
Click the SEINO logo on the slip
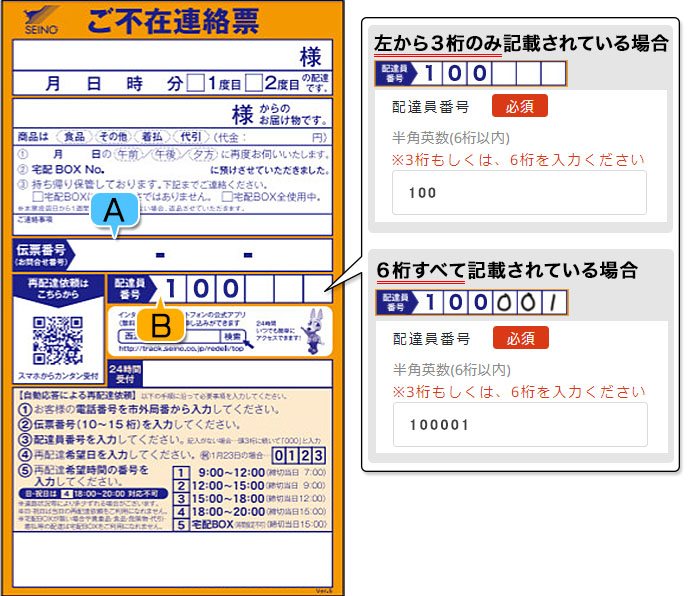(41, 20)
